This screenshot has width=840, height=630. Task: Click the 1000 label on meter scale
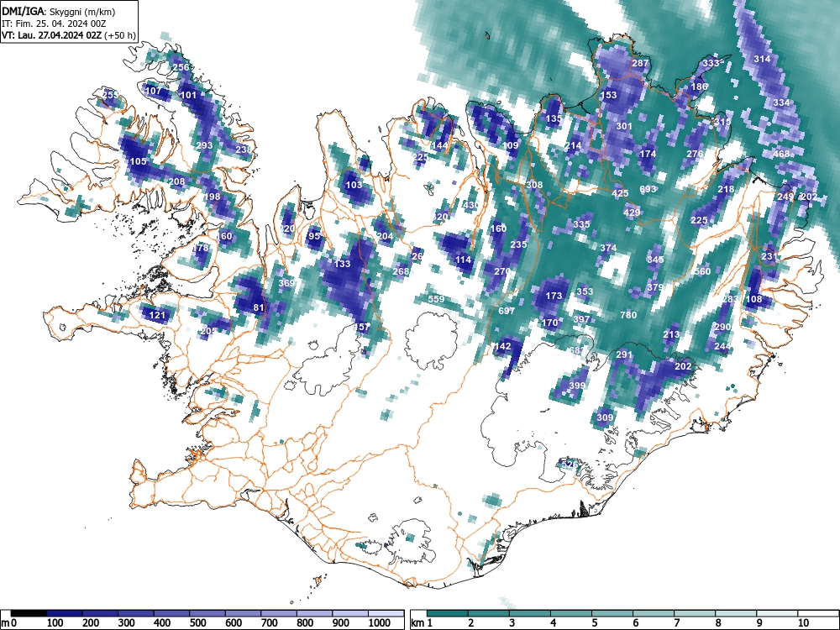click(380, 622)
